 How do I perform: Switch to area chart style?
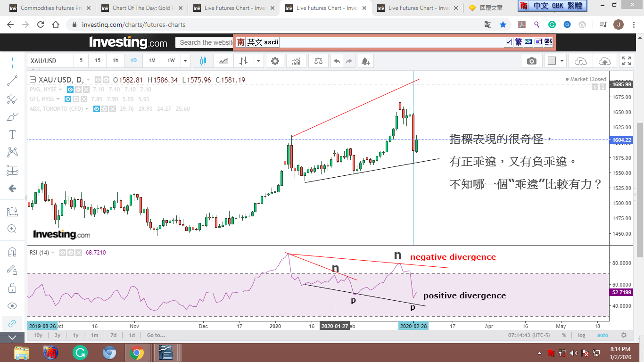(x=223, y=61)
